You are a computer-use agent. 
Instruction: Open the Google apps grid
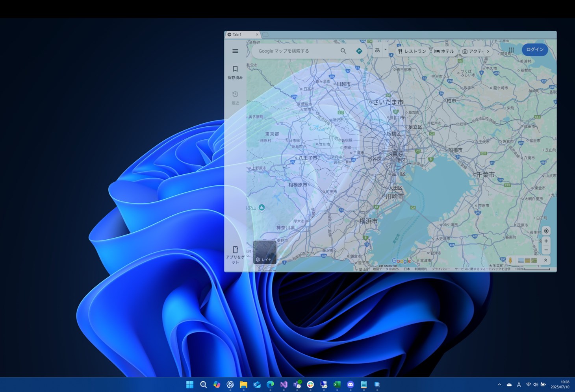pos(511,50)
